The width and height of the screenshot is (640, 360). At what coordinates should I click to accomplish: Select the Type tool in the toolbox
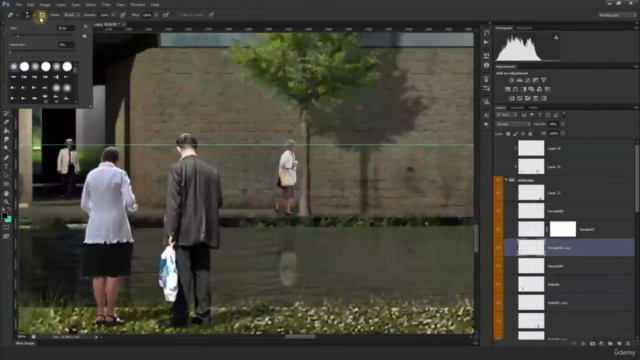pos(6,167)
